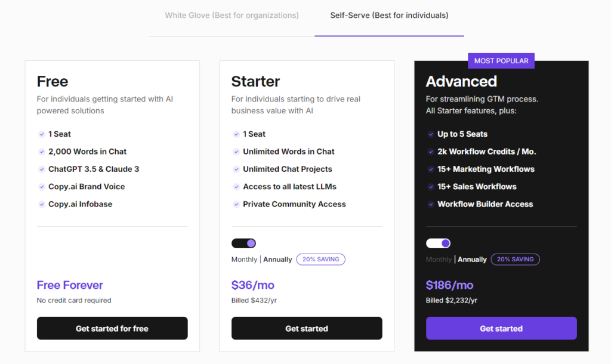The width and height of the screenshot is (611, 364).
Task: Click checkmark icon beside 2,000 Words in Chat
Action: pos(41,152)
